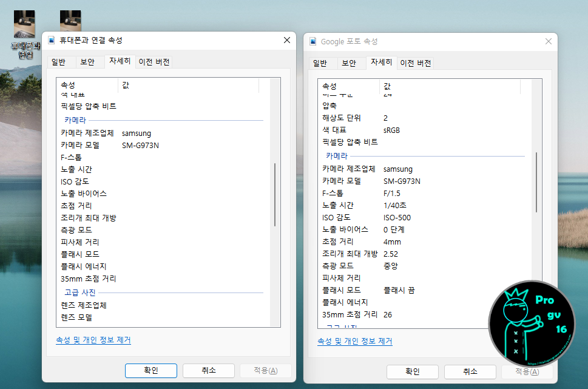Select ISO 감도 row showing ISO-500

point(424,218)
